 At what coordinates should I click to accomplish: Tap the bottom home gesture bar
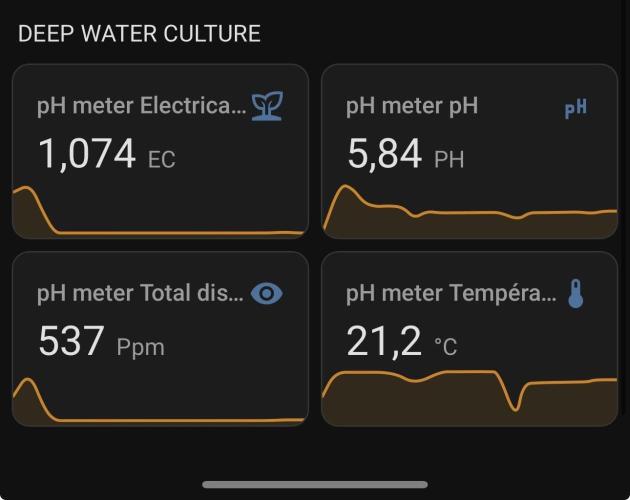pos(315,485)
